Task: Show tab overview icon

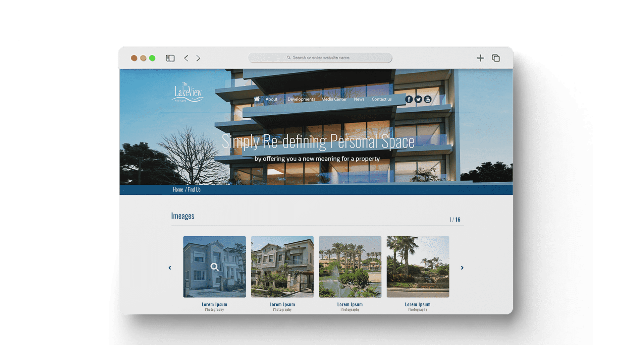Action: (x=496, y=58)
